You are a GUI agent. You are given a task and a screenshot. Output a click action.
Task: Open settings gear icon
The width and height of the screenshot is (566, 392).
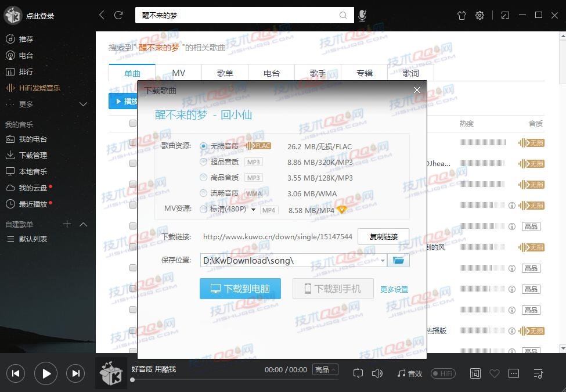point(480,15)
